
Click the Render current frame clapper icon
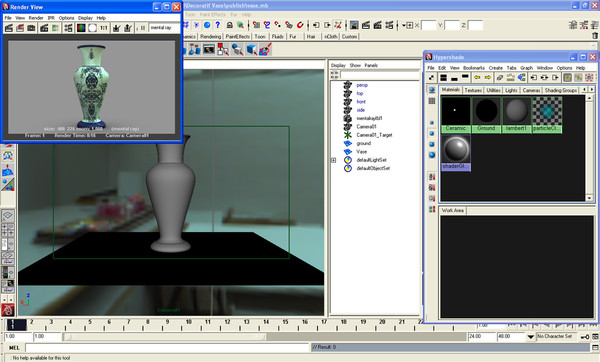coord(366,25)
